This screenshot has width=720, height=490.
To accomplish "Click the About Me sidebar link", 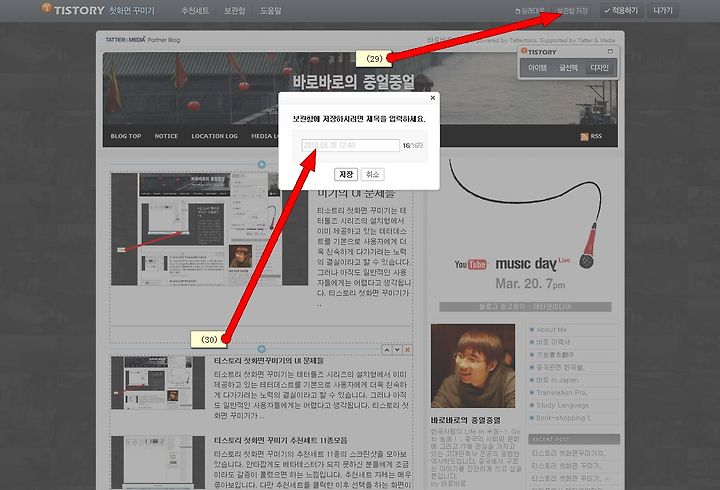I will [x=551, y=330].
